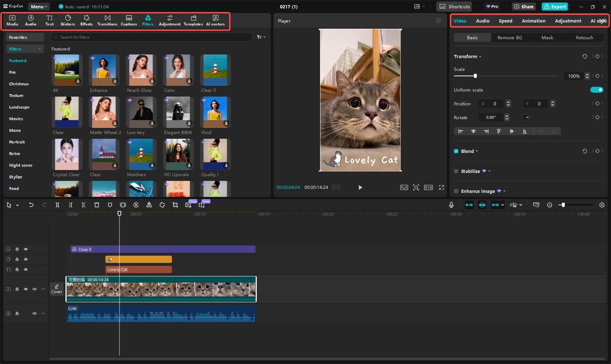Open the Menu dropdown
This screenshot has height=364, width=611.
[39, 7]
